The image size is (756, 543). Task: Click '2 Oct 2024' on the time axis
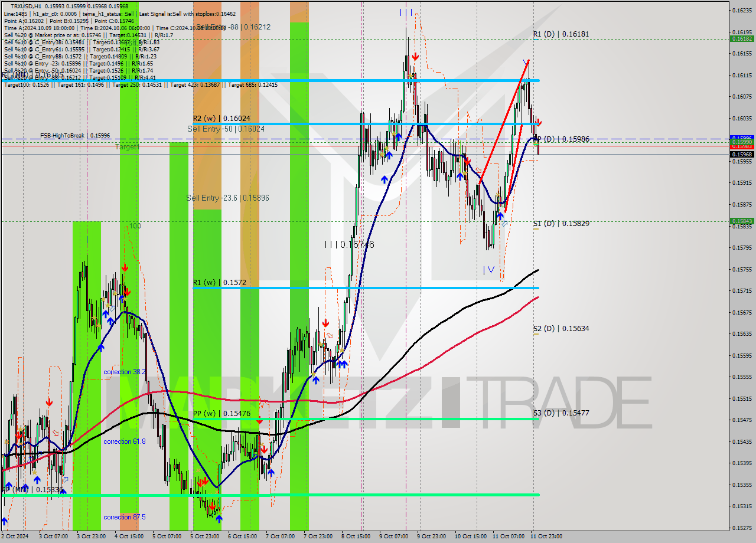(14, 537)
